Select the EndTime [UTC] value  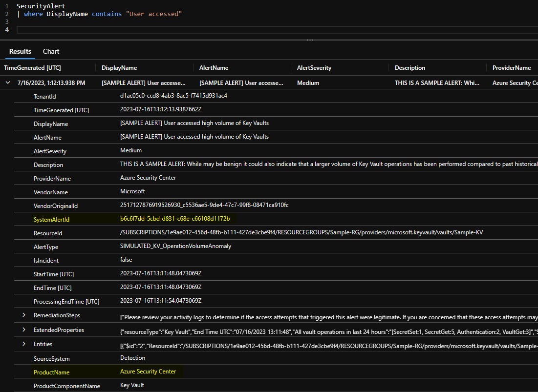point(161,287)
